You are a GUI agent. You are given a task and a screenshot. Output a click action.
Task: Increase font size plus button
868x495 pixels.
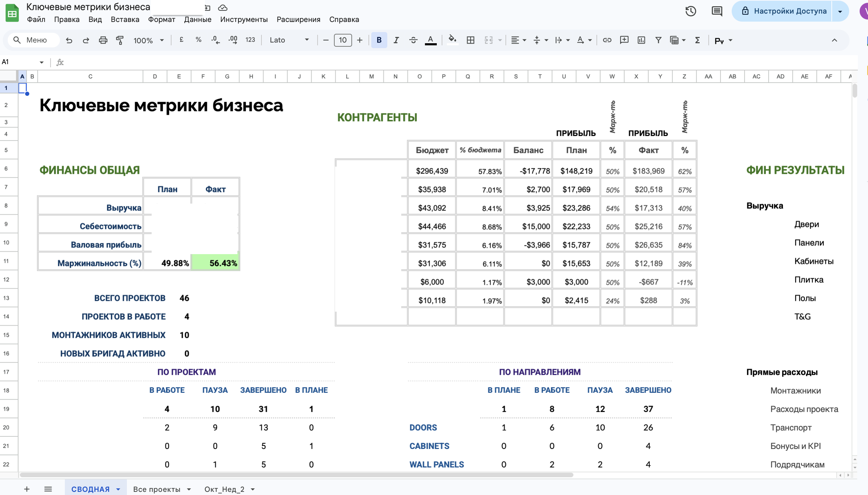coord(360,40)
